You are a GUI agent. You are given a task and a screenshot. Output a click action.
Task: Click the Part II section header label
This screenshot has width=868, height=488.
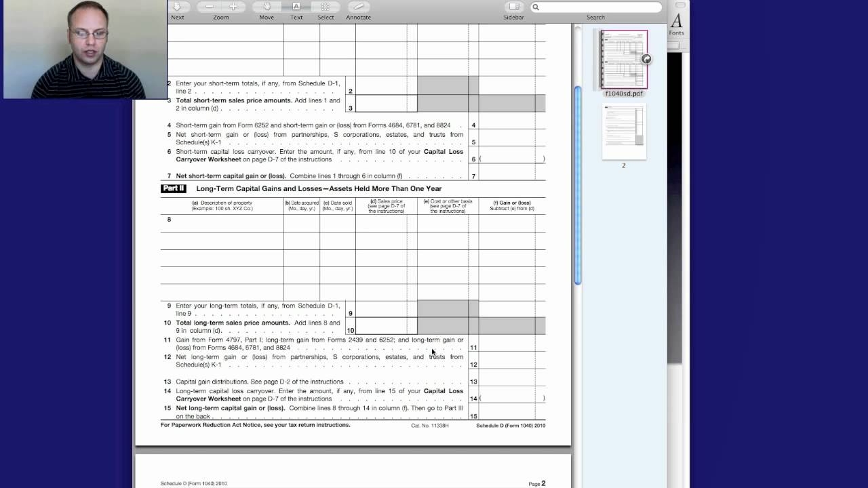coord(174,188)
